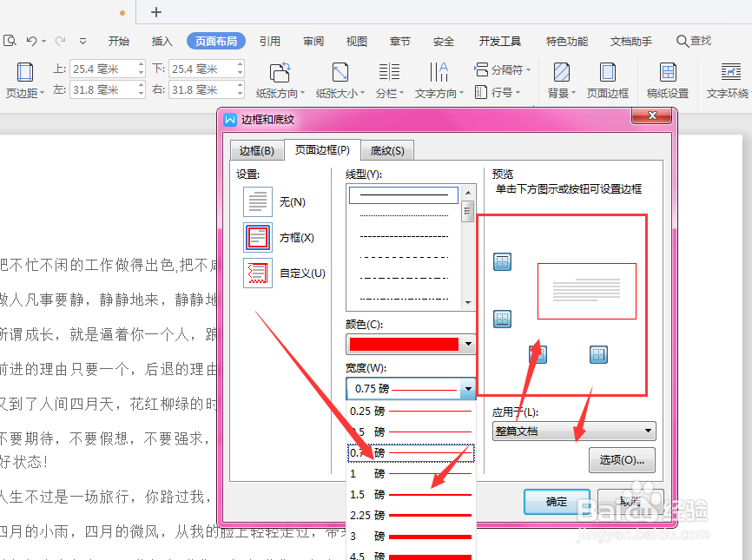Choose 3 磅 width option
The height and width of the screenshot is (560, 752).
[x=411, y=536]
